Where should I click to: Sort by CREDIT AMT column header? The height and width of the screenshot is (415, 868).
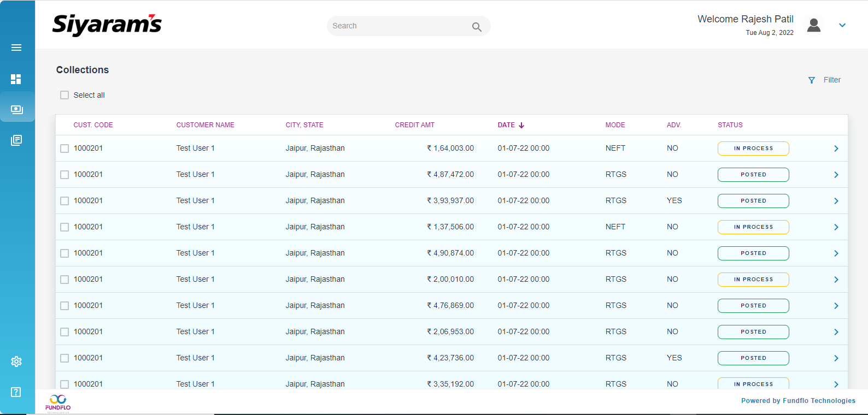click(414, 125)
